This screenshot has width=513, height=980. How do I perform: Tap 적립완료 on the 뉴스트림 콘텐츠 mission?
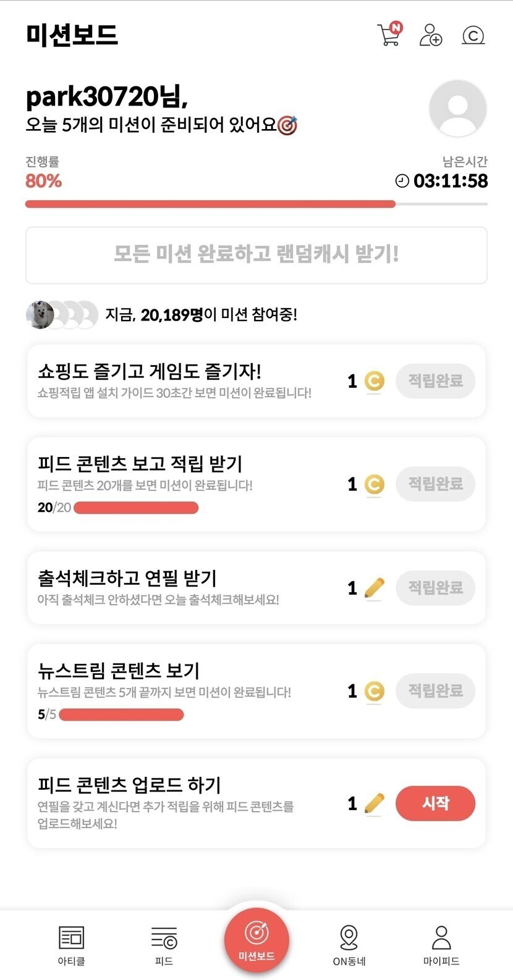coord(435,690)
